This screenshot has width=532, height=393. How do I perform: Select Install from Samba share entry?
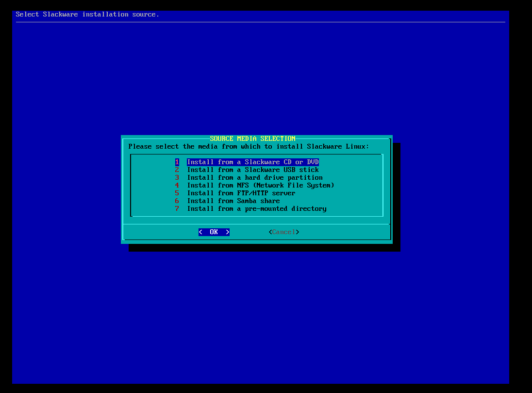(x=233, y=201)
